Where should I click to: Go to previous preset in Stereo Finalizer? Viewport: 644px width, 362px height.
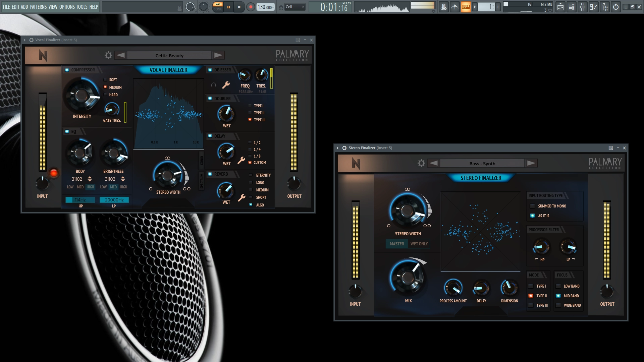click(433, 163)
